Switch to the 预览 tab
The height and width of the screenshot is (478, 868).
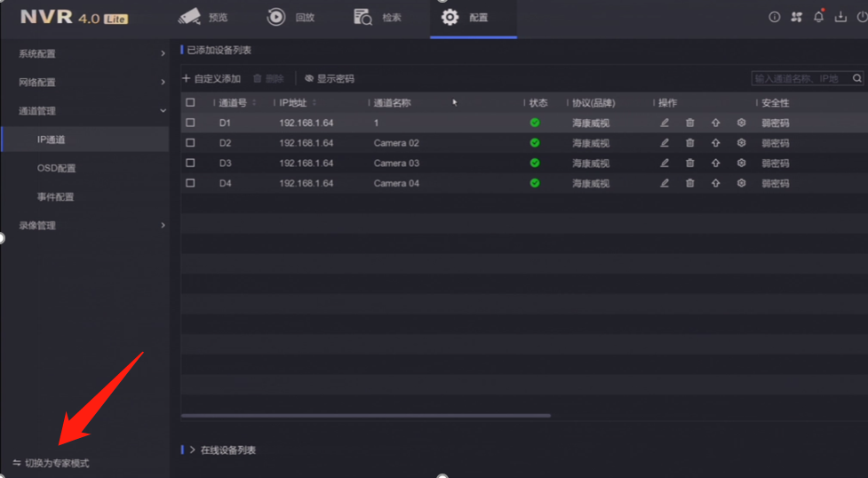[x=204, y=17]
